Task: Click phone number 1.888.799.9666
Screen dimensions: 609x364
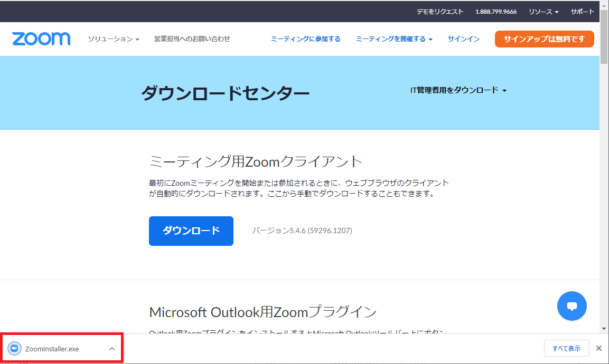Action: point(495,12)
